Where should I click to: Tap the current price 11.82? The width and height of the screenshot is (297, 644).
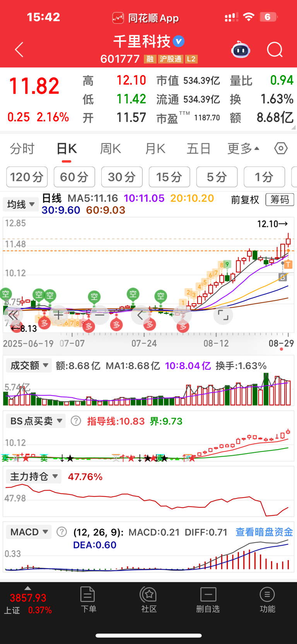(34, 86)
